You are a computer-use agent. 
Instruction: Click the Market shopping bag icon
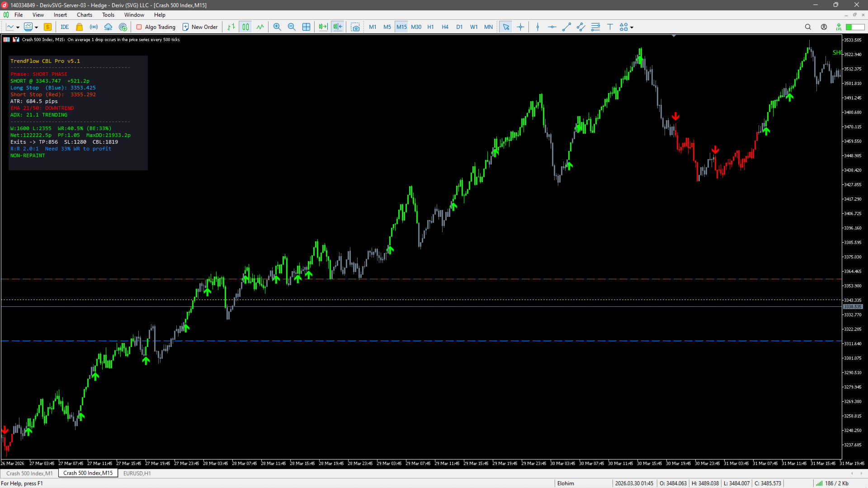click(x=79, y=27)
